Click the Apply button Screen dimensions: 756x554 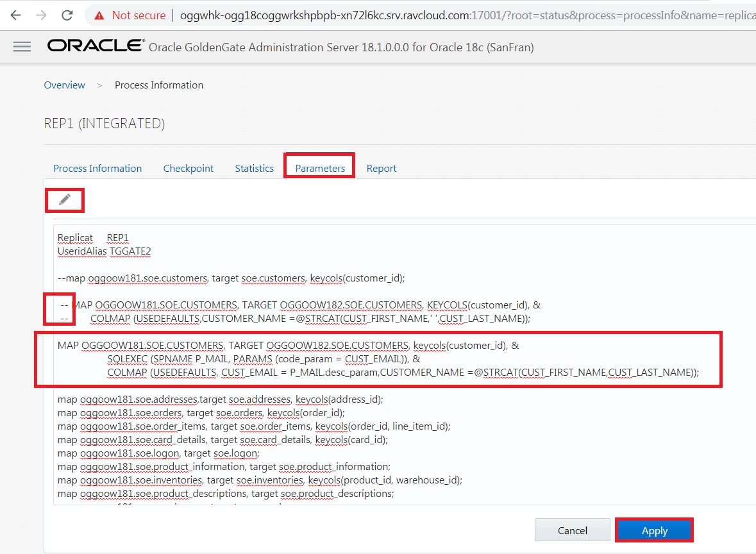tap(654, 530)
